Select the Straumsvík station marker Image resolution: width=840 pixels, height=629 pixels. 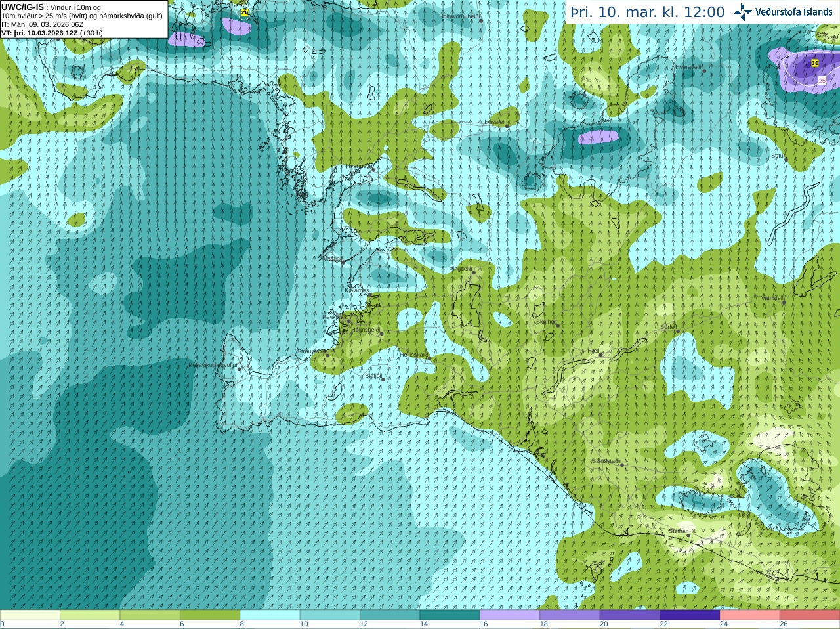pos(327,355)
